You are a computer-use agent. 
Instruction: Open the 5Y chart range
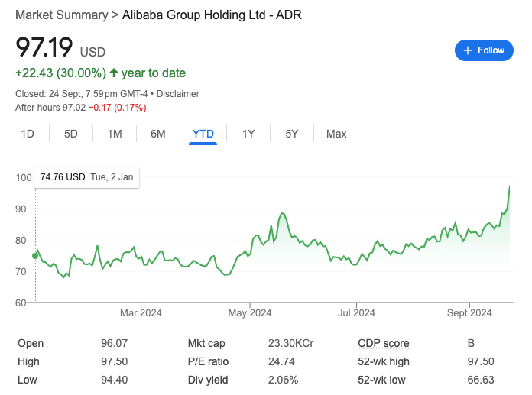coord(292,134)
